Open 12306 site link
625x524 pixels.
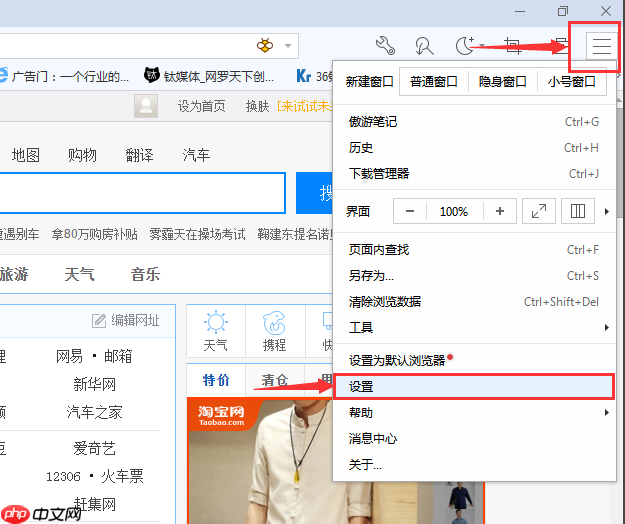pyautogui.click(x=63, y=476)
